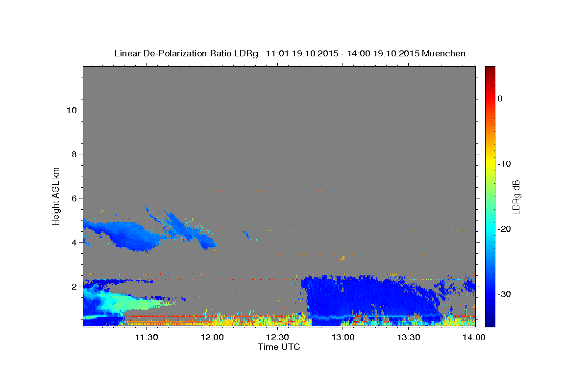This screenshot has height=392, width=588.
Task: Click the 12:00 time tick label
Action: [212, 337]
